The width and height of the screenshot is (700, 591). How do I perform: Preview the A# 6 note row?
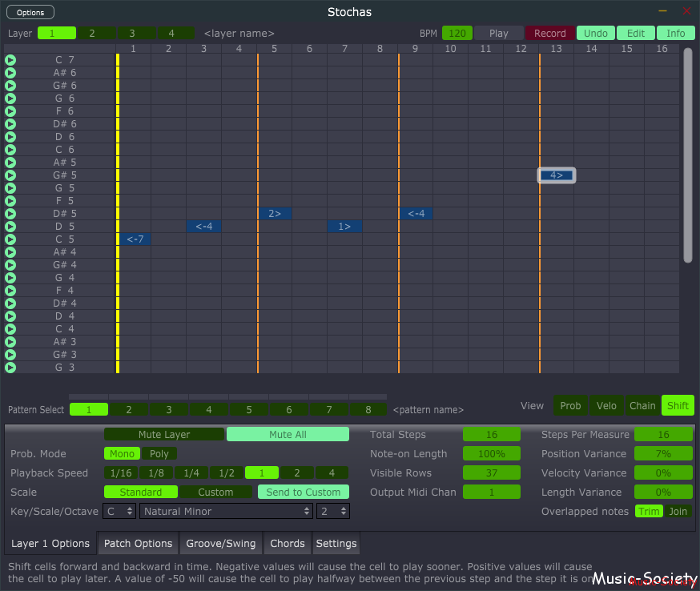[x=10, y=73]
